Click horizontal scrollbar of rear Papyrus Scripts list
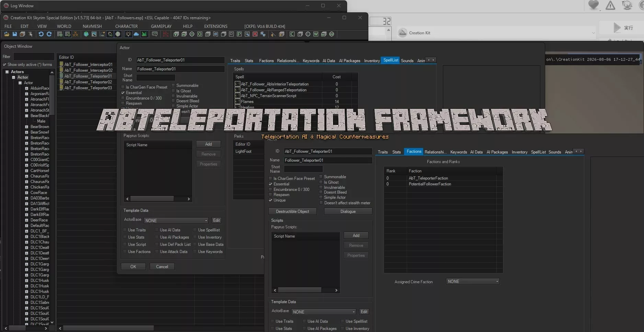The image size is (644, 332). point(158,199)
